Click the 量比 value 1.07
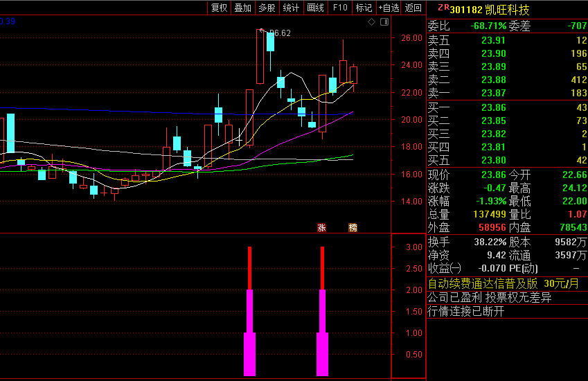The image size is (588, 381). click(577, 214)
